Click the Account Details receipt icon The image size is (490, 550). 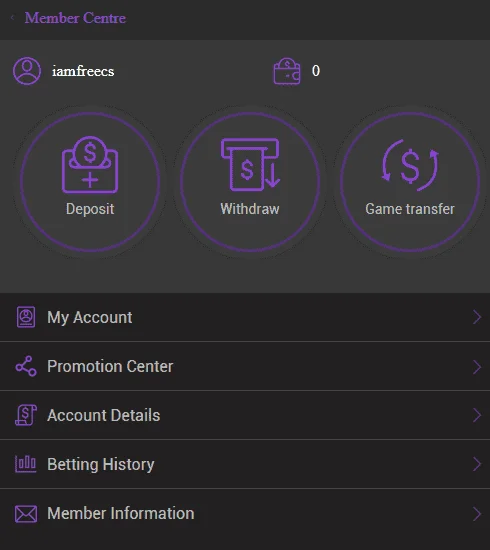[x=26, y=415]
